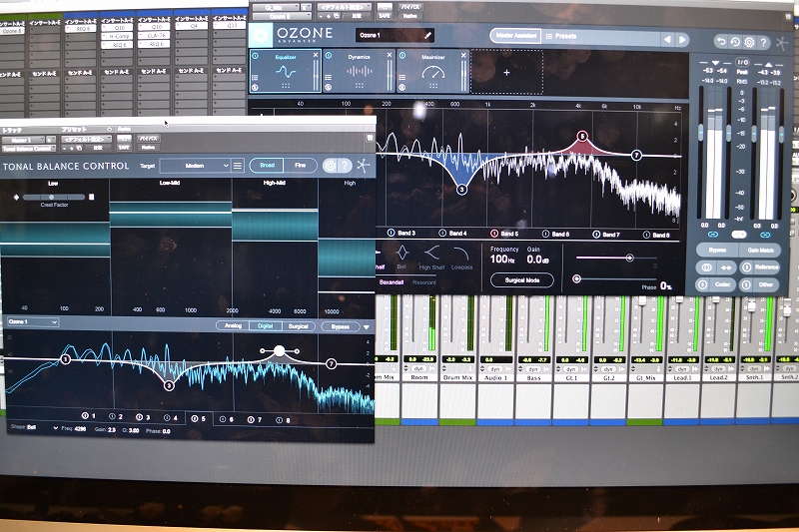Open the Presets browser in Ozone

[x=561, y=36]
